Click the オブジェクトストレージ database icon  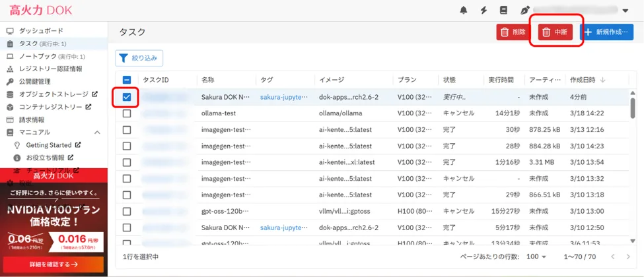coord(11,94)
